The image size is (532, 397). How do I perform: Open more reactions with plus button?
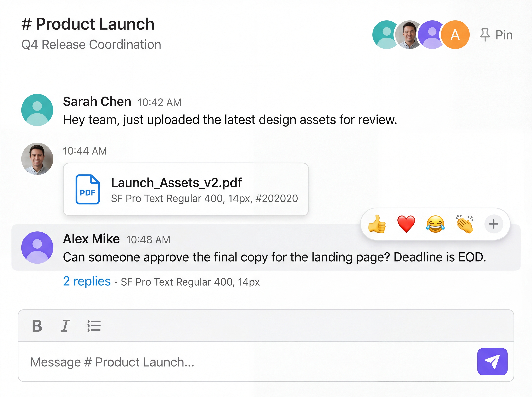click(x=494, y=224)
